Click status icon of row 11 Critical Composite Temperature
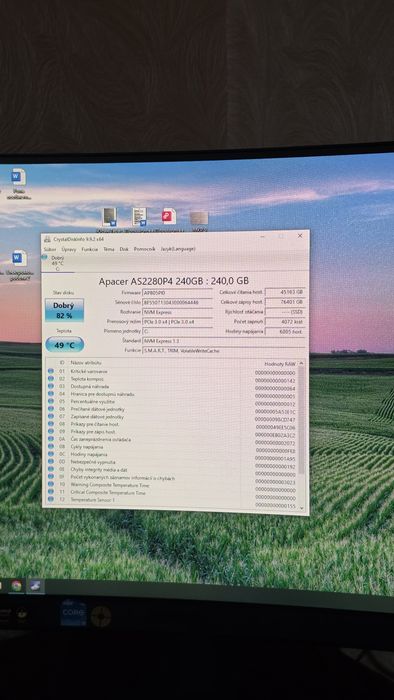Screen dimensions: 394x700 point(51,492)
